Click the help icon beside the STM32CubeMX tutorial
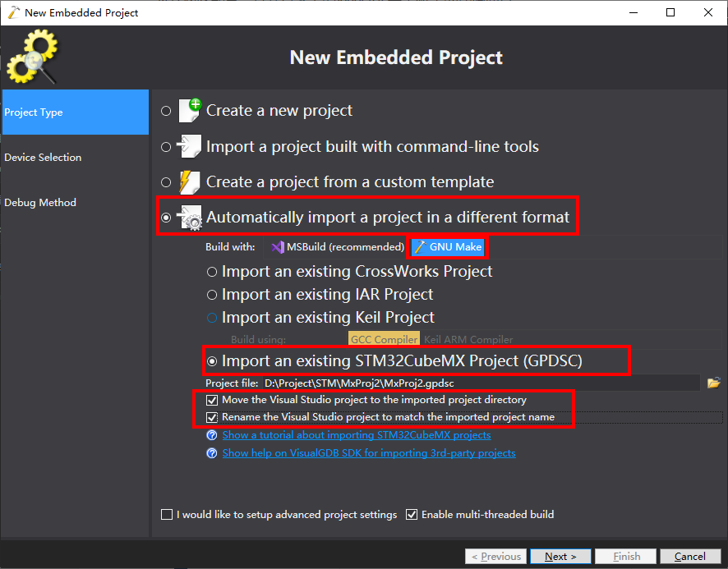 (212, 435)
